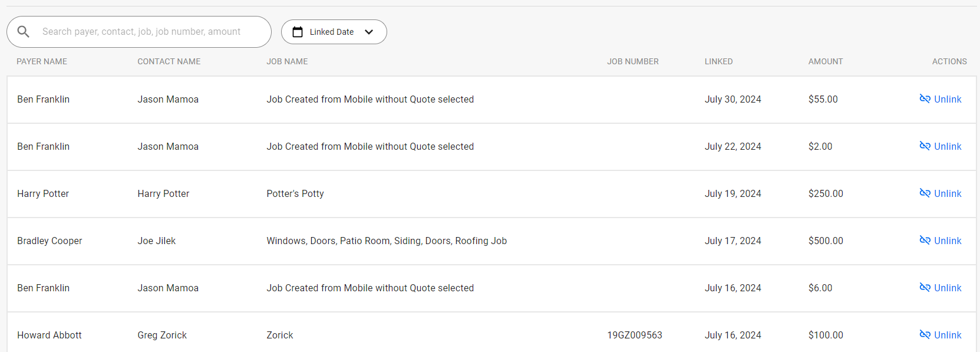Screen dimensions: 980x352
Task: Unlink the Harry Potter $250.00 payment
Action: 941,193
